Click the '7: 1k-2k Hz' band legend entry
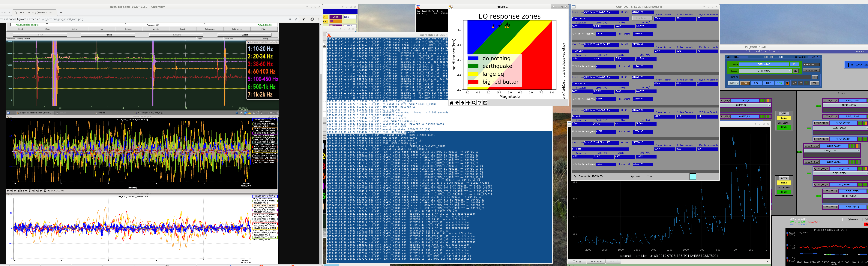The height and width of the screenshot is (266, 868). click(260, 95)
